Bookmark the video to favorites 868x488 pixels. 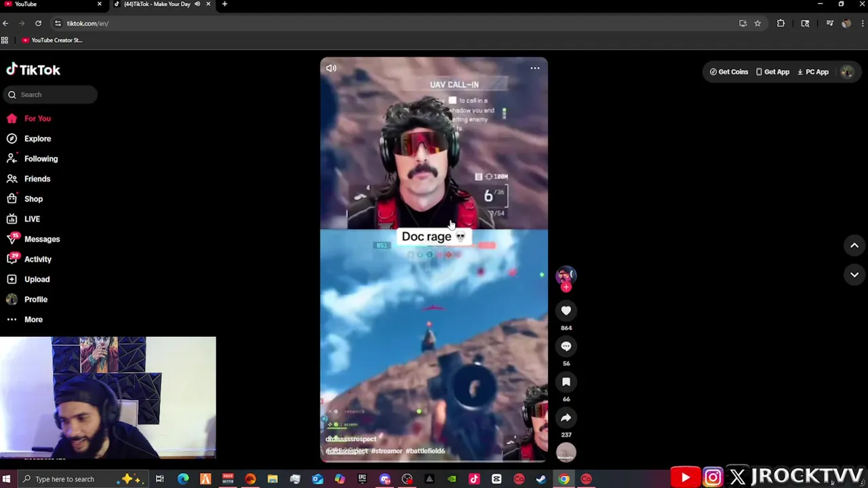pos(566,382)
